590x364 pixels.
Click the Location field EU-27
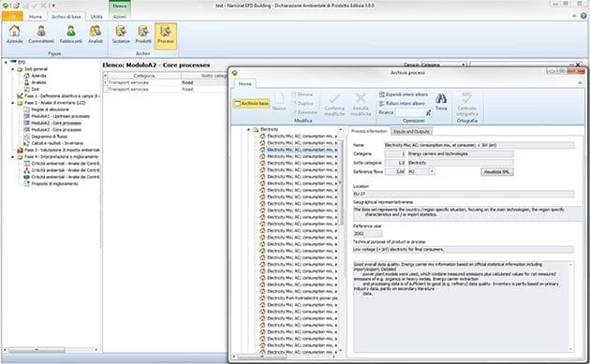coord(463,194)
